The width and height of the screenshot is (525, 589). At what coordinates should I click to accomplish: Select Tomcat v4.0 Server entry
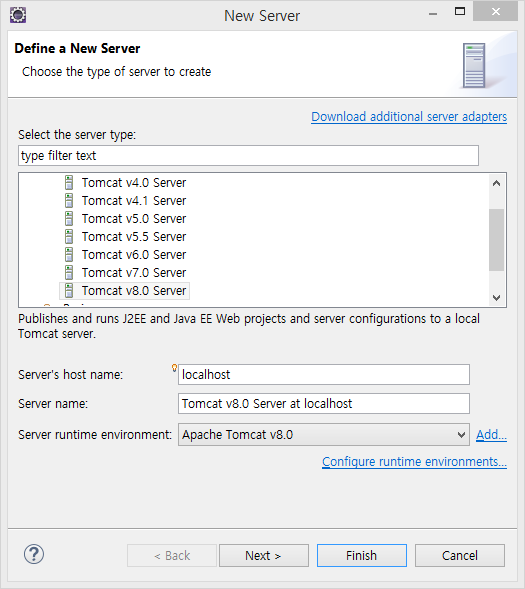(x=134, y=183)
